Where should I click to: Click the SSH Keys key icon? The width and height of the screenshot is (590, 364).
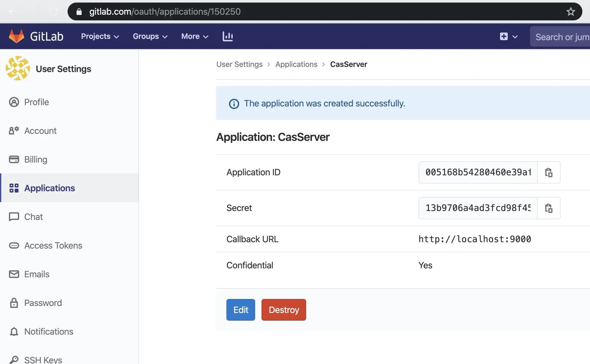coord(14,360)
